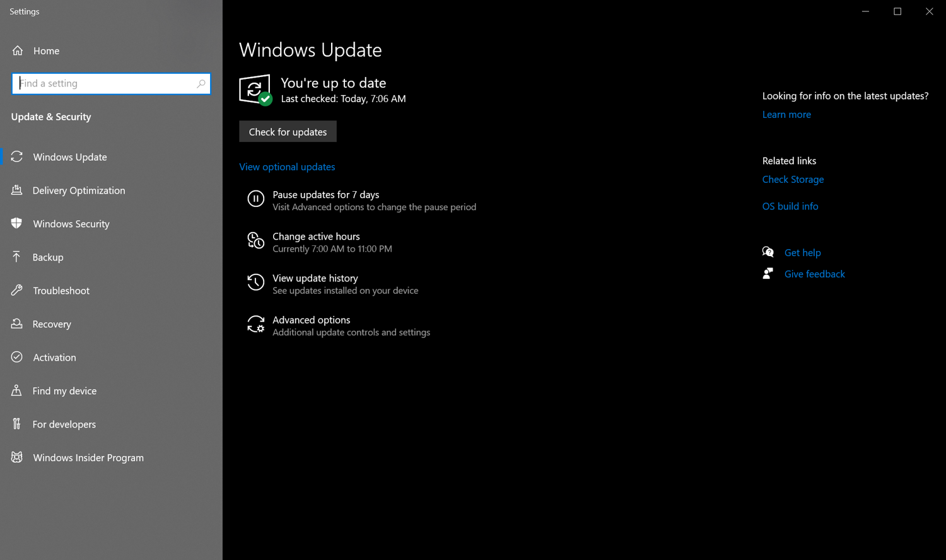Follow the OS build info link
Screen dimensions: 946x560
click(x=790, y=206)
